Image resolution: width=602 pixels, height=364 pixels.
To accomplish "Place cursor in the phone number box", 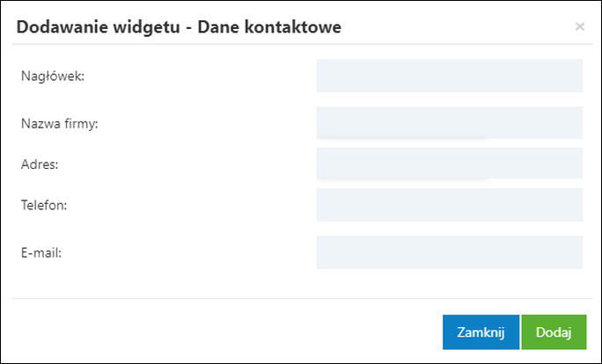I will [449, 205].
